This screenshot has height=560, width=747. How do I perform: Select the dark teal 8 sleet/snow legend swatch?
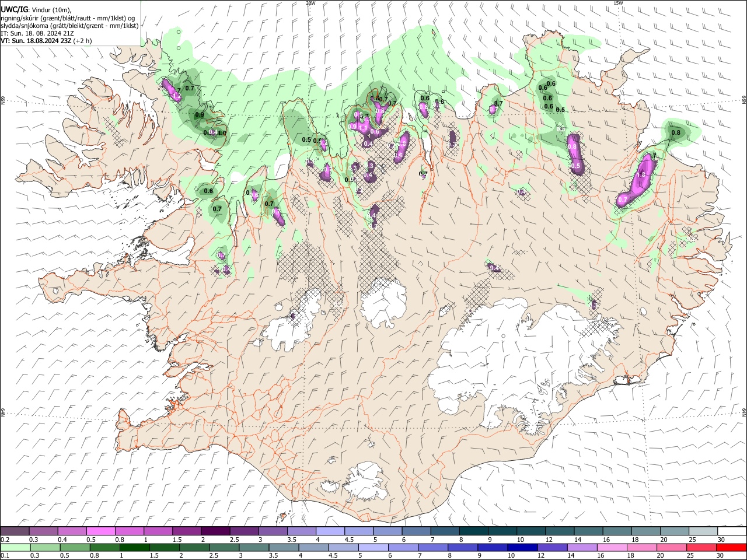tap(473, 531)
